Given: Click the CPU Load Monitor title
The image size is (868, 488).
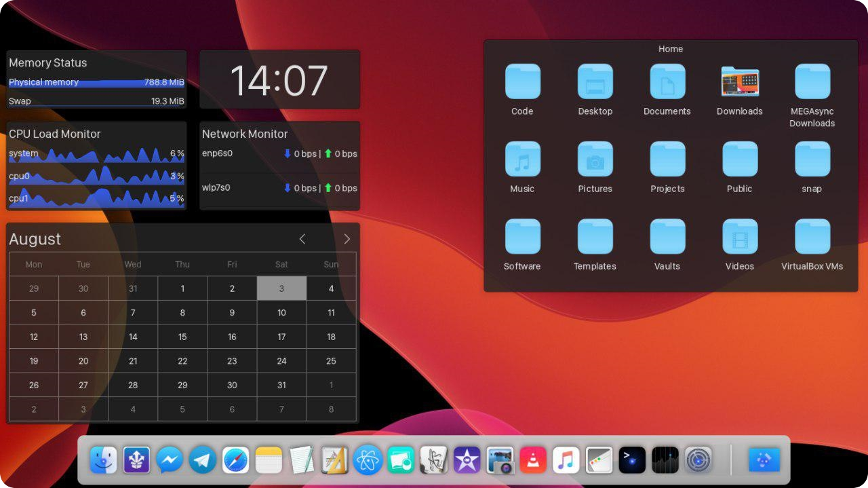Looking at the screenshot, I should click(x=55, y=134).
